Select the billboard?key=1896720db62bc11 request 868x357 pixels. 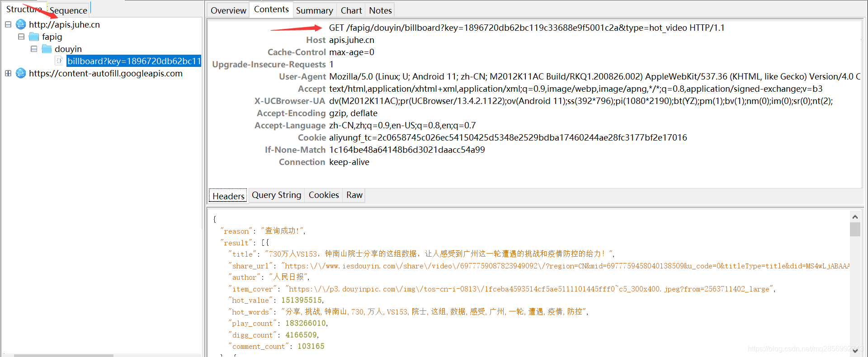pos(134,61)
